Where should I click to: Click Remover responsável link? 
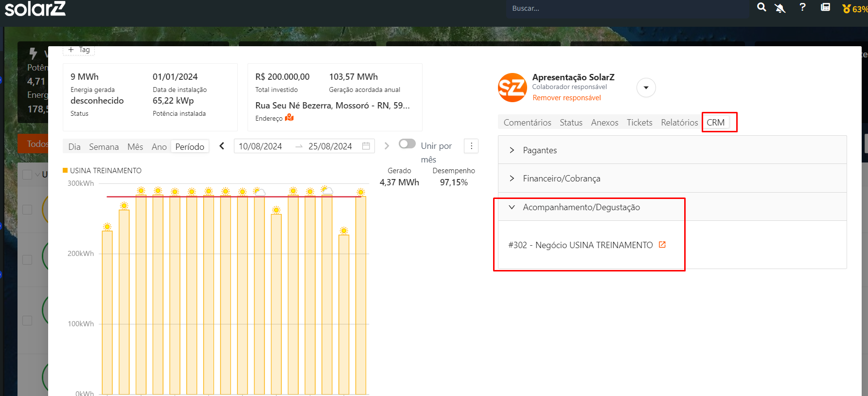tap(567, 98)
